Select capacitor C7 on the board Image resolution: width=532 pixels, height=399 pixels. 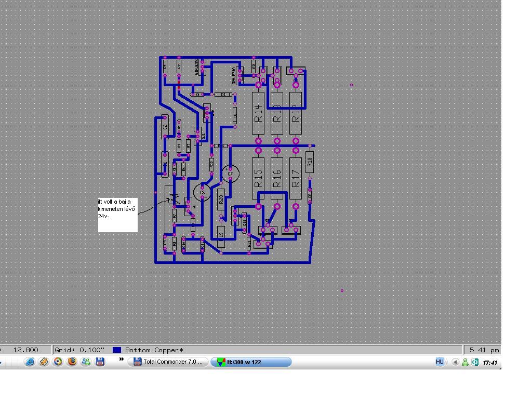tap(230, 174)
